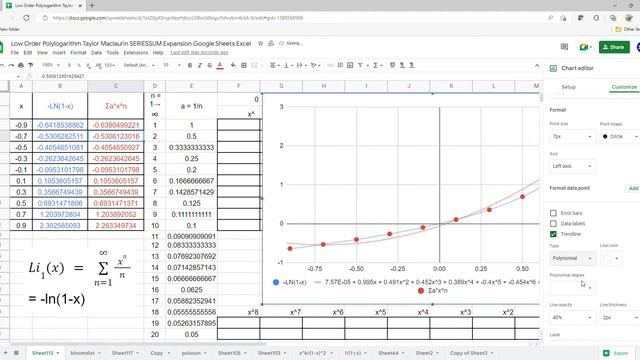
Task: Open the Google Meet call icon
Action: (x=585, y=47)
